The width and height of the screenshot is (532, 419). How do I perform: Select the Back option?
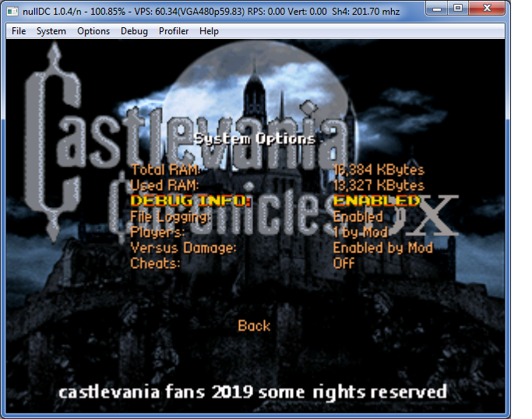pos(254,326)
